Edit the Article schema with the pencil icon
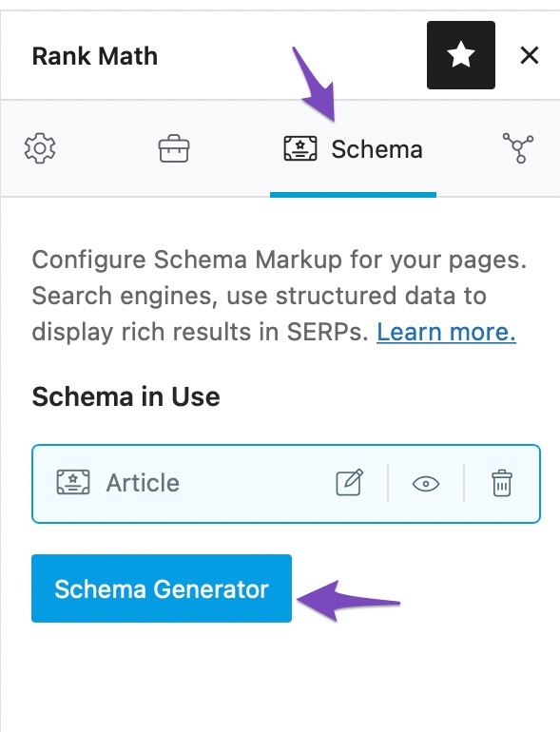 coord(350,483)
